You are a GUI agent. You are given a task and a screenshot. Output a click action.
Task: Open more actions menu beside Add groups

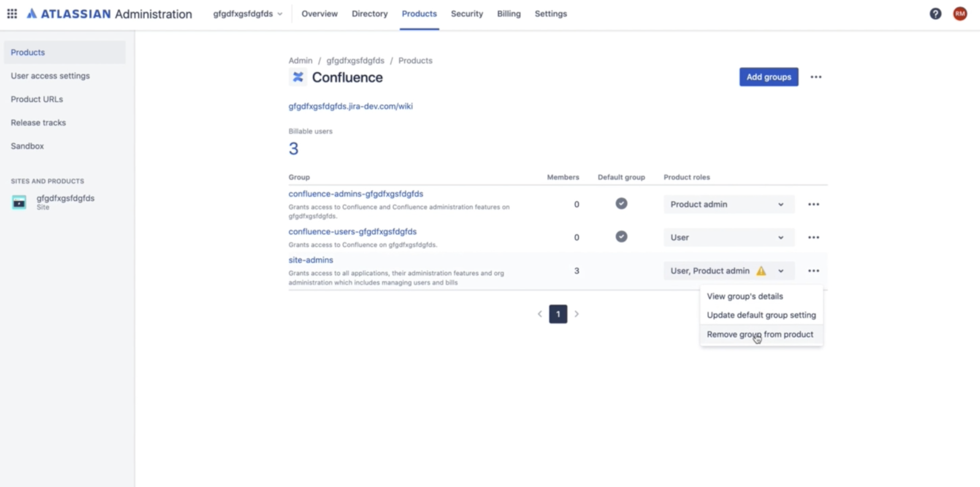pyautogui.click(x=816, y=77)
